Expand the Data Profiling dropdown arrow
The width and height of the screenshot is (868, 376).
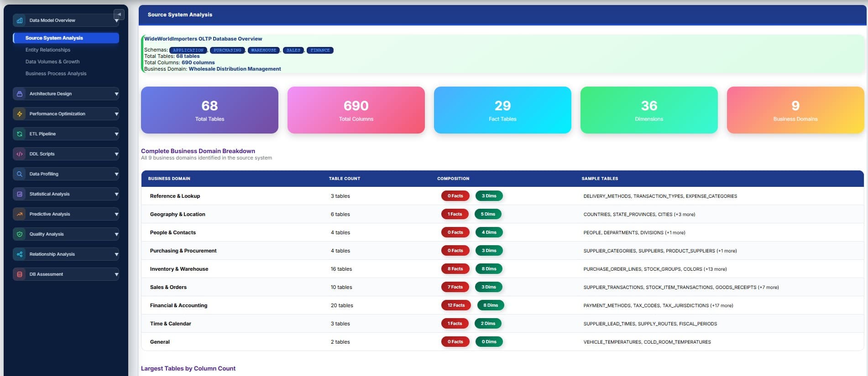coord(116,174)
